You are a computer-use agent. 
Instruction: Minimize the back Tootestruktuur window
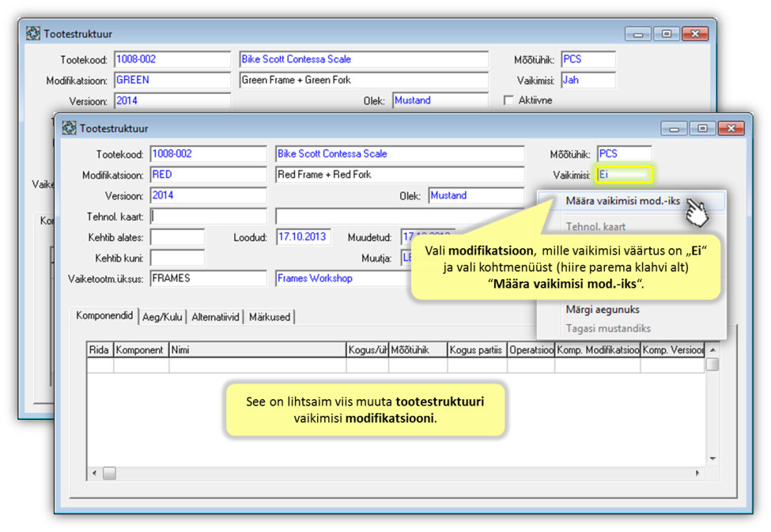(637, 34)
